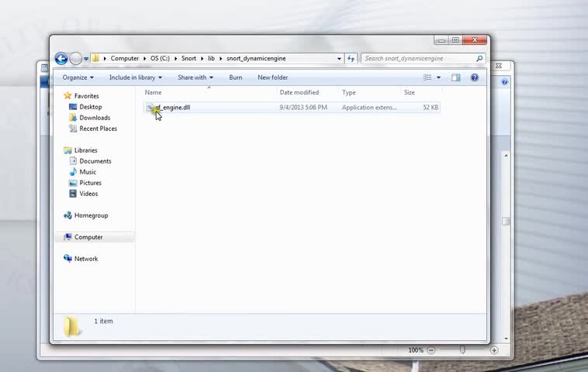Click the Homegroup icon
Viewport: 588px width, 372px height.
coord(67,215)
